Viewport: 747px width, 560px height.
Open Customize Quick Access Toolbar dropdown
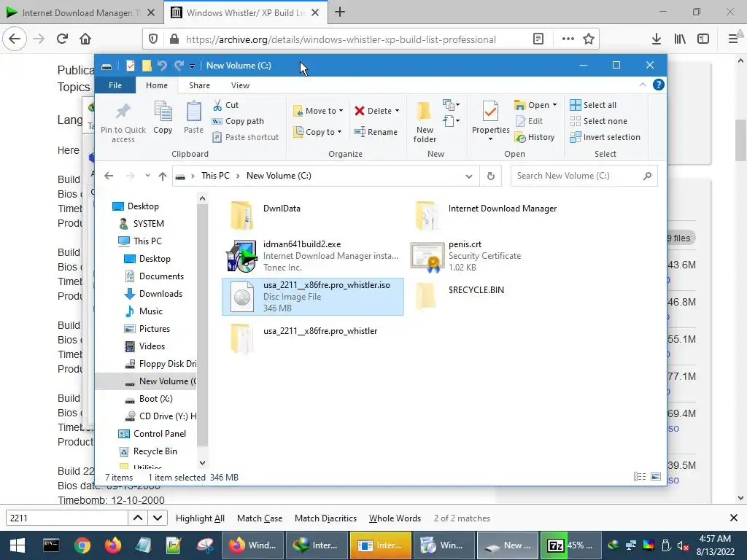[x=192, y=66]
